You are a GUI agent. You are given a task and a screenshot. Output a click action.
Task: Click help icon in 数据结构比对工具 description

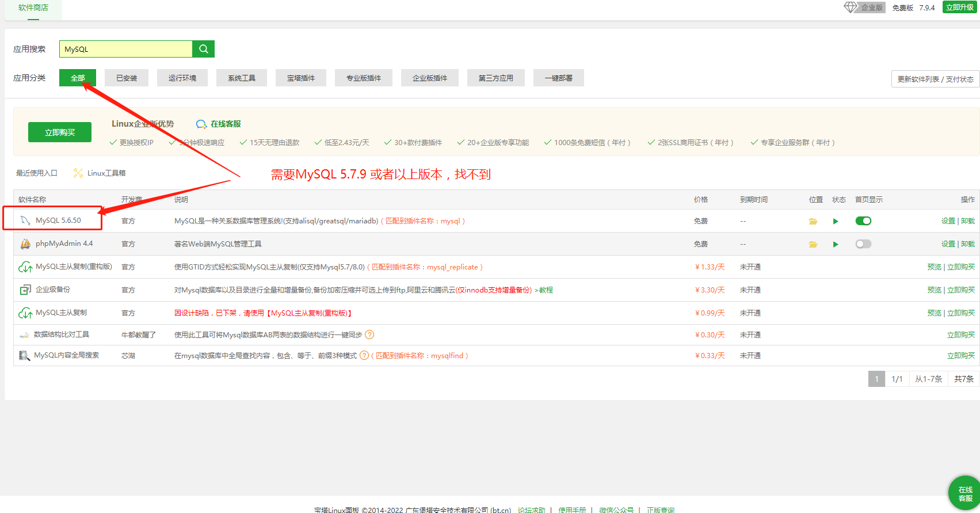tap(369, 335)
